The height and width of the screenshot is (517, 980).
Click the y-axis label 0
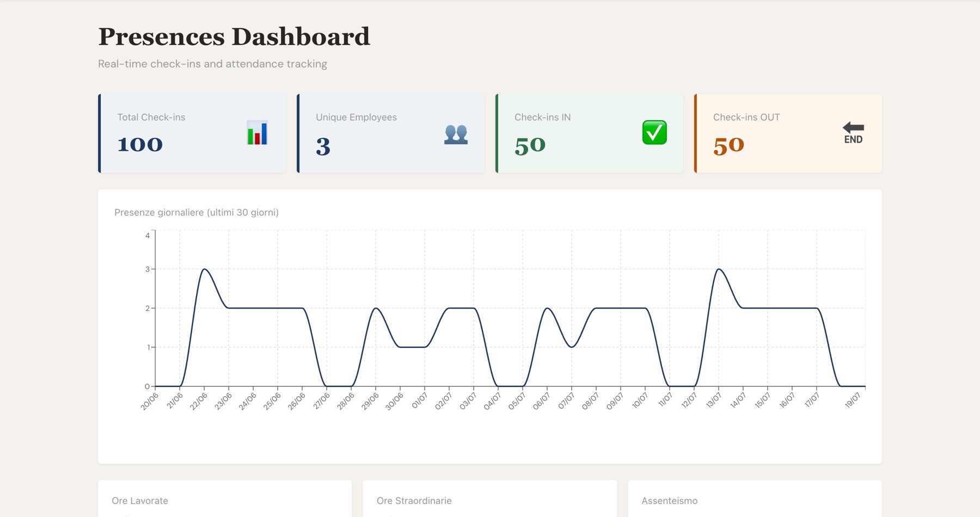click(147, 386)
